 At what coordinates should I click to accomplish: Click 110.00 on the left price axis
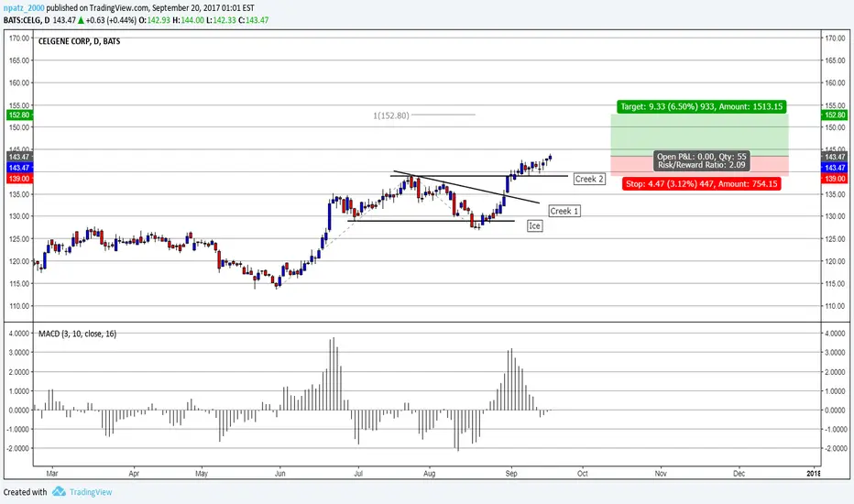19,306
